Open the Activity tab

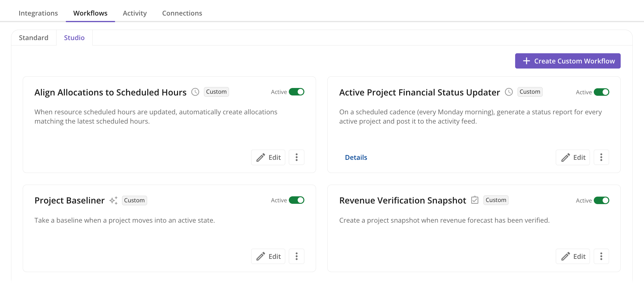135,13
